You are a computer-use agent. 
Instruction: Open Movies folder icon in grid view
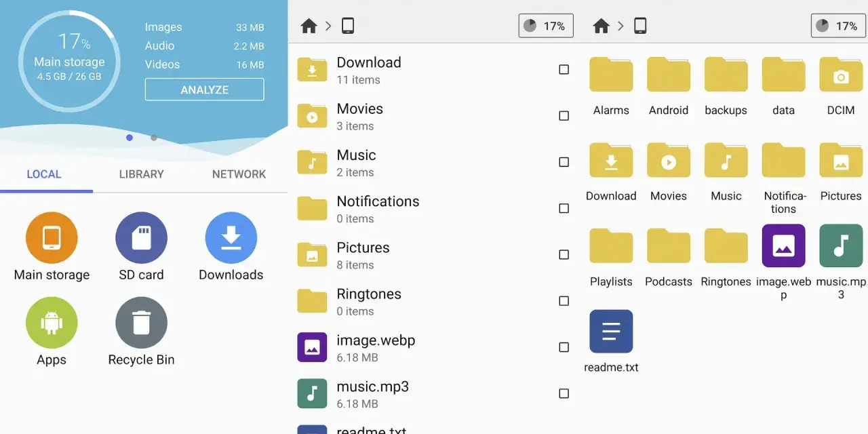669,160
